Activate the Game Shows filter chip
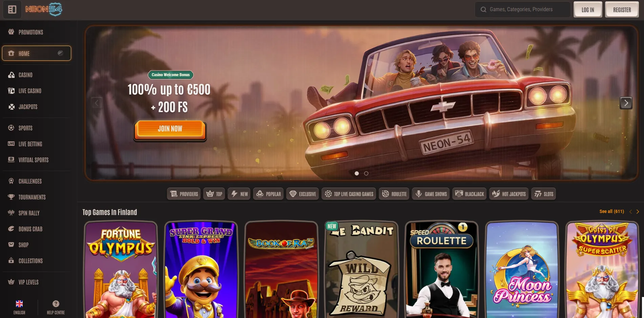The image size is (644, 318). [430, 194]
